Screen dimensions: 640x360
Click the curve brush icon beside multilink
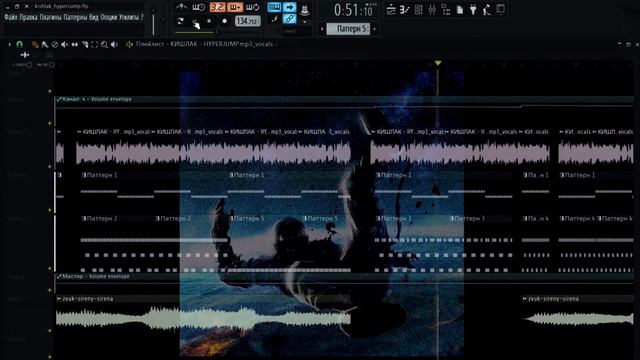coord(274,19)
